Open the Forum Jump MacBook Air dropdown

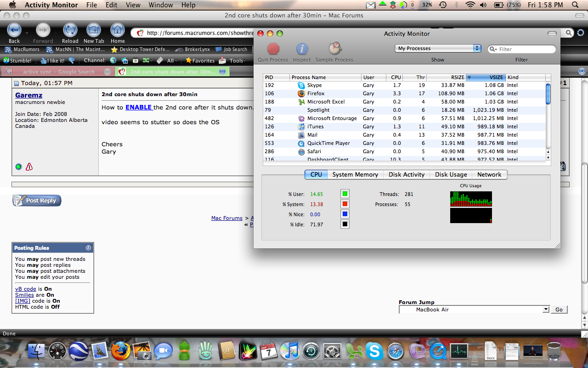point(475,310)
